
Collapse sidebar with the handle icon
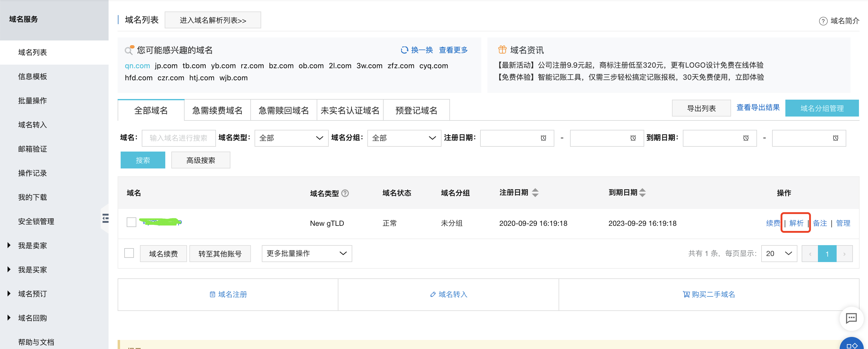[106, 218]
